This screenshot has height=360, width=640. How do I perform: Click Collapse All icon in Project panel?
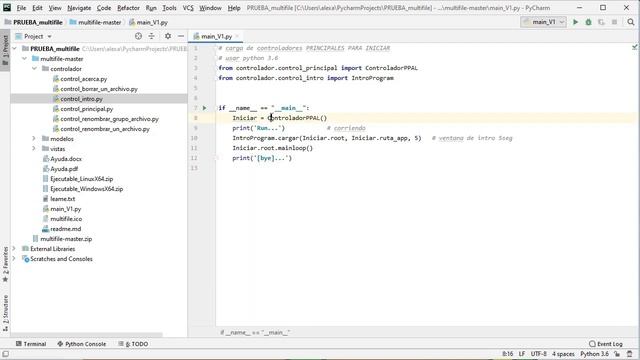[x=151, y=36]
